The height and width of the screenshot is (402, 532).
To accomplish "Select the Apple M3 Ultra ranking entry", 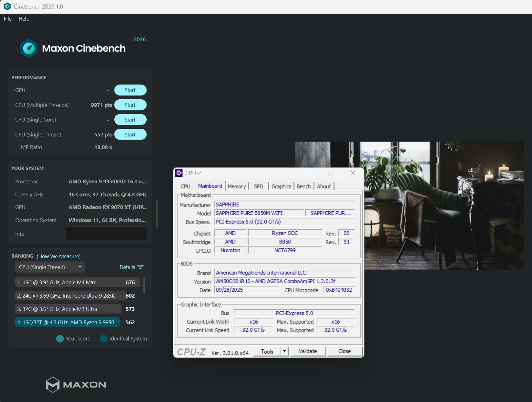I will pyautogui.click(x=68, y=309).
